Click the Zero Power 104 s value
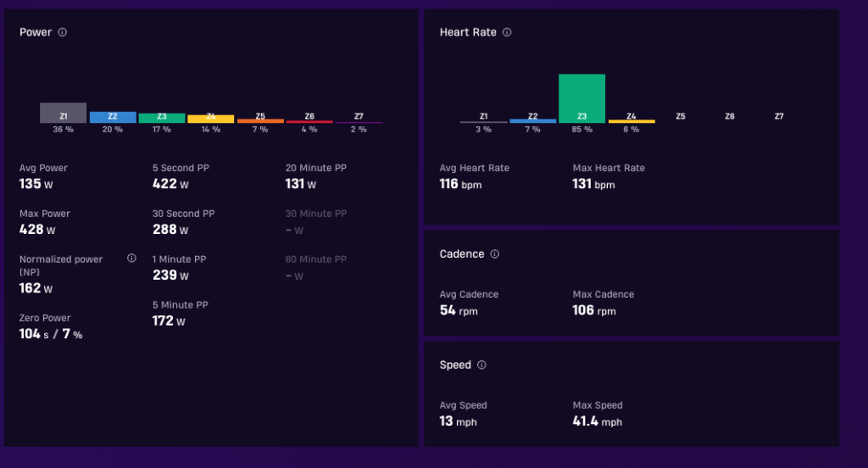 [34, 334]
